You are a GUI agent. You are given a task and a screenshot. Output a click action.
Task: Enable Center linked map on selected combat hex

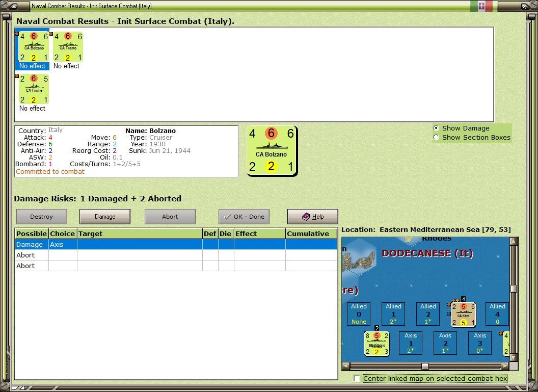(x=357, y=378)
